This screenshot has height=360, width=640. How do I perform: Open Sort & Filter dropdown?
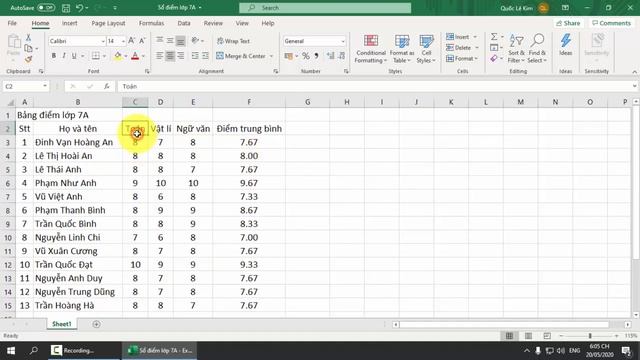tap(516, 49)
